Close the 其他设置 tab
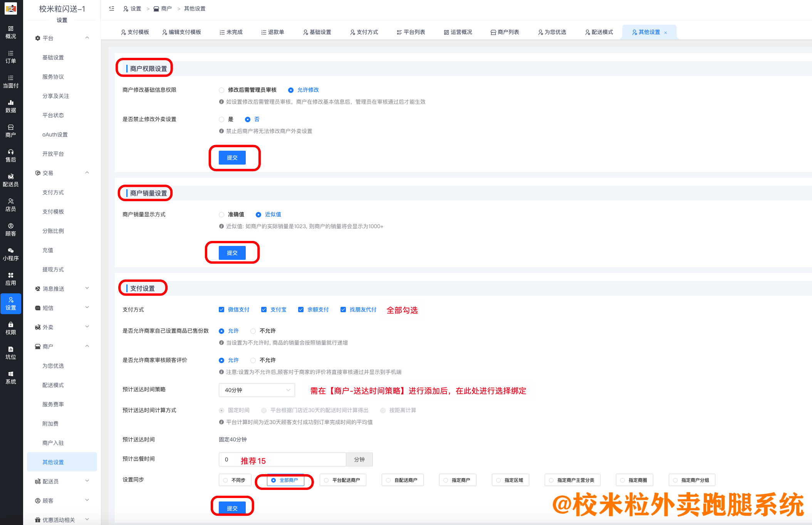This screenshot has width=812, height=525. [666, 33]
